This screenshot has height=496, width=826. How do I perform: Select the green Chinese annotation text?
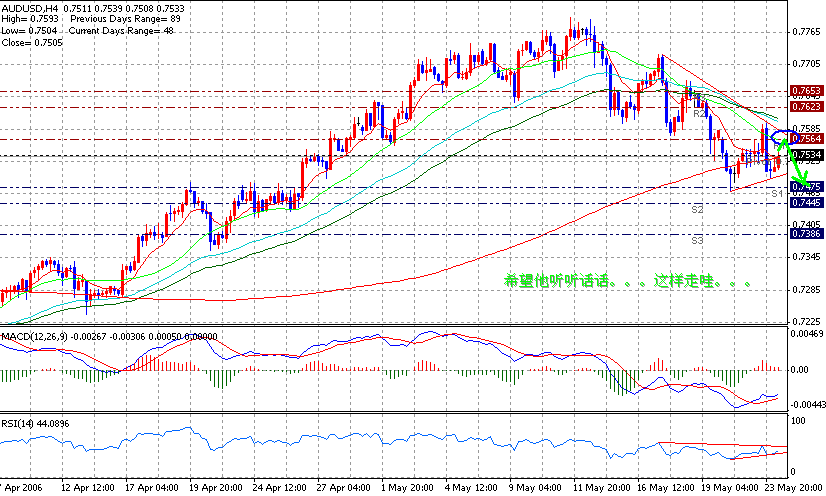point(628,281)
